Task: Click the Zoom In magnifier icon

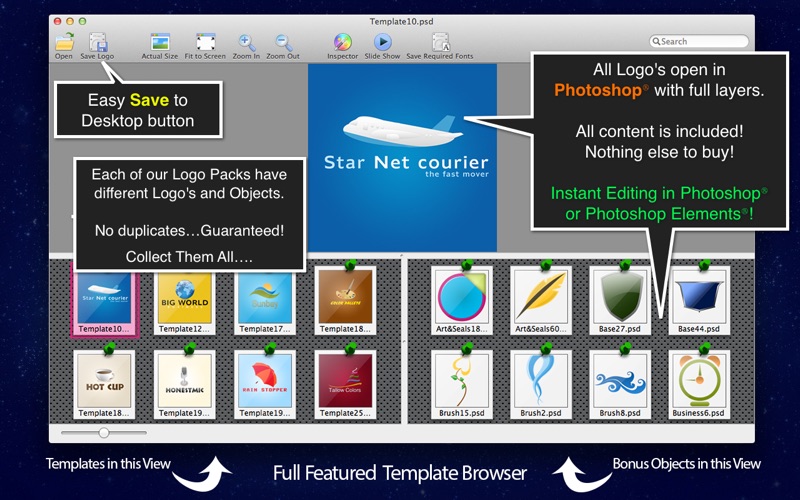Action: click(246, 42)
